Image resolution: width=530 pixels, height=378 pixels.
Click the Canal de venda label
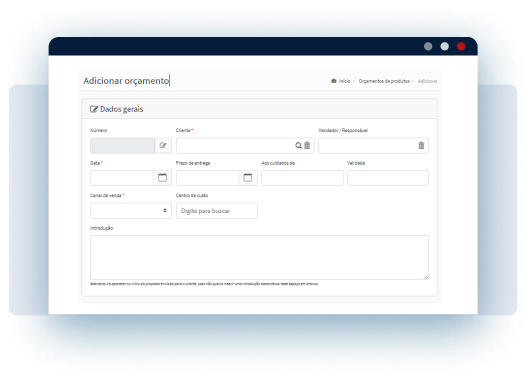(x=106, y=195)
